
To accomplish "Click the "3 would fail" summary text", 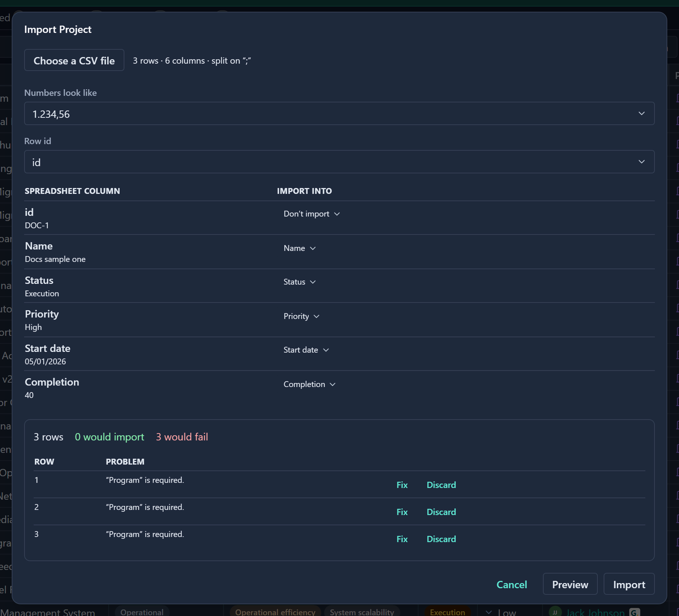I will pyautogui.click(x=182, y=437).
